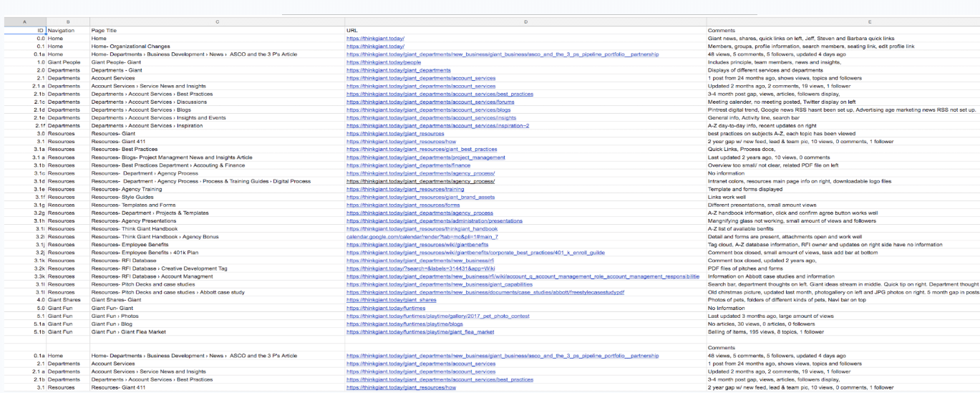Click the 'Resources- Style Guides' cell

tap(122, 197)
